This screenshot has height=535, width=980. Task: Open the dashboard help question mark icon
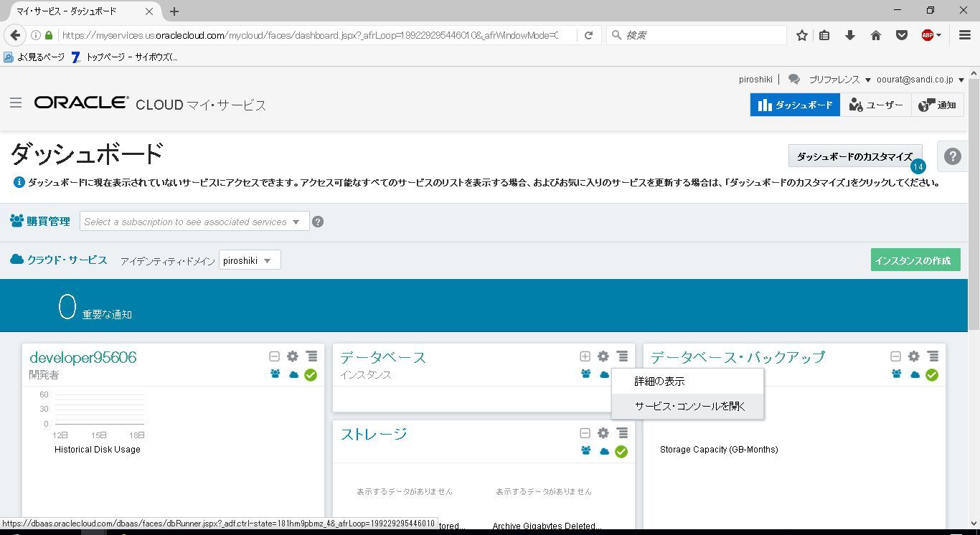point(952,156)
